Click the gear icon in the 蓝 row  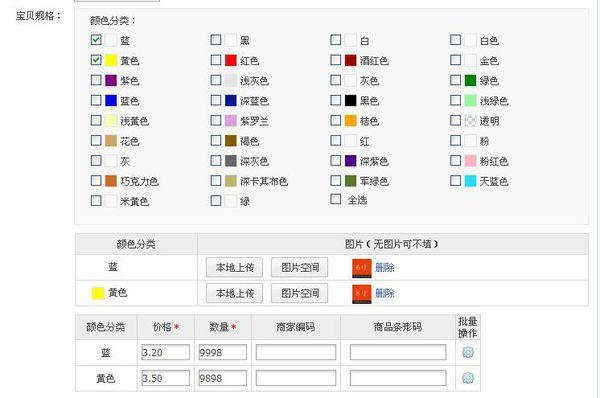(x=468, y=352)
